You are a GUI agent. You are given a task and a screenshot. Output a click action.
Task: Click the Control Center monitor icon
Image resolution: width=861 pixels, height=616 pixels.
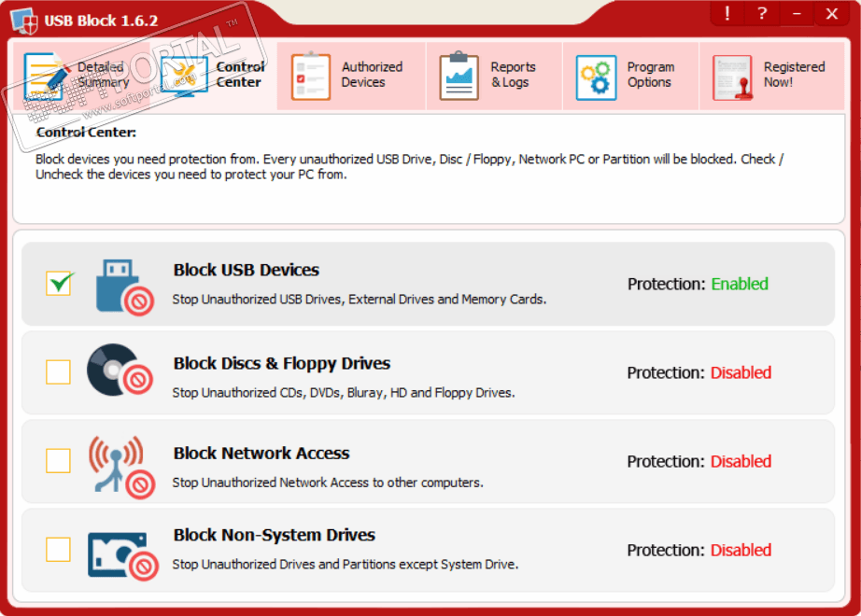184,77
